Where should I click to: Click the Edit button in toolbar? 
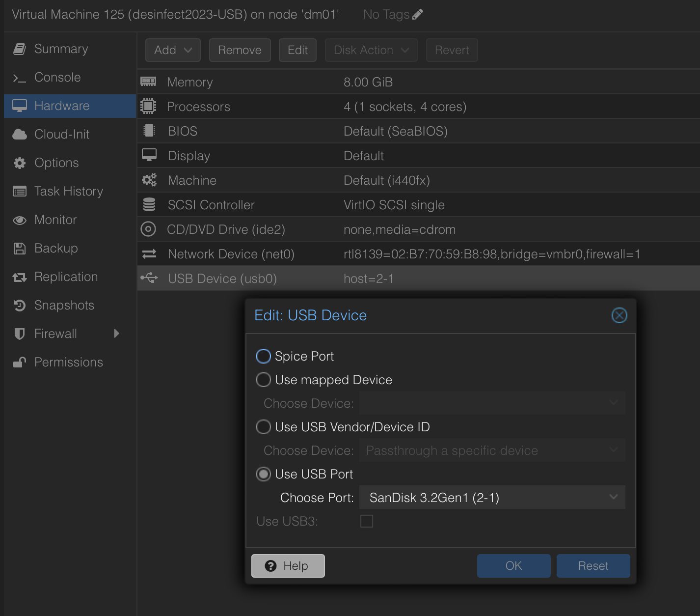pyautogui.click(x=297, y=50)
